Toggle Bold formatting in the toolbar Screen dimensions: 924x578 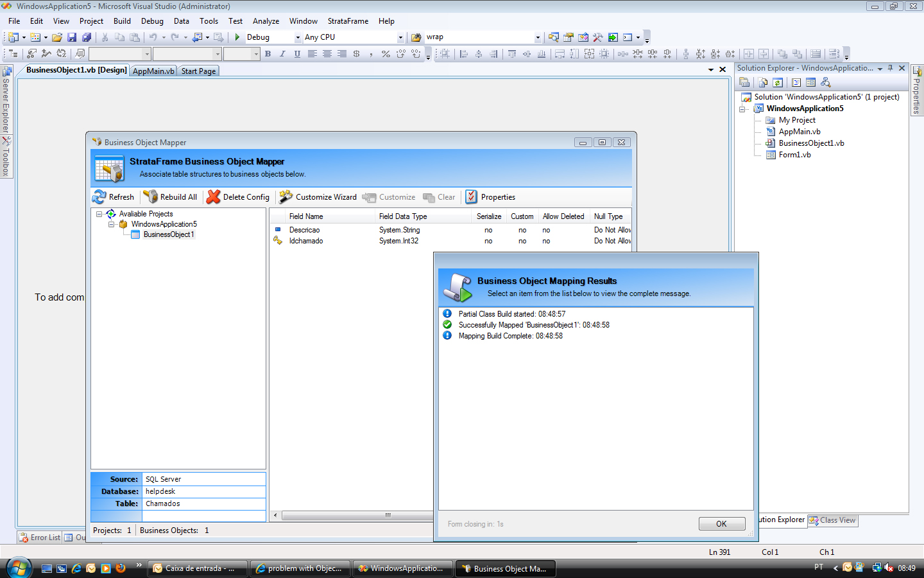(268, 54)
